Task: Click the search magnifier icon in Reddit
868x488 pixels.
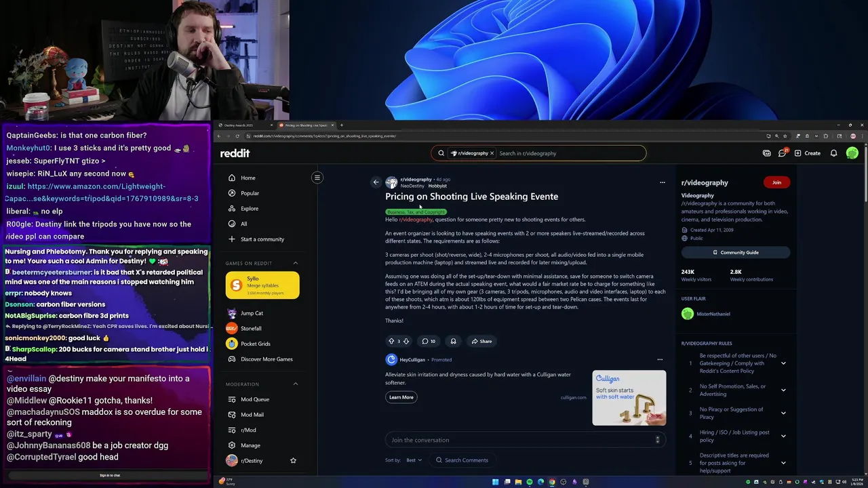Action: [x=441, y=153]
